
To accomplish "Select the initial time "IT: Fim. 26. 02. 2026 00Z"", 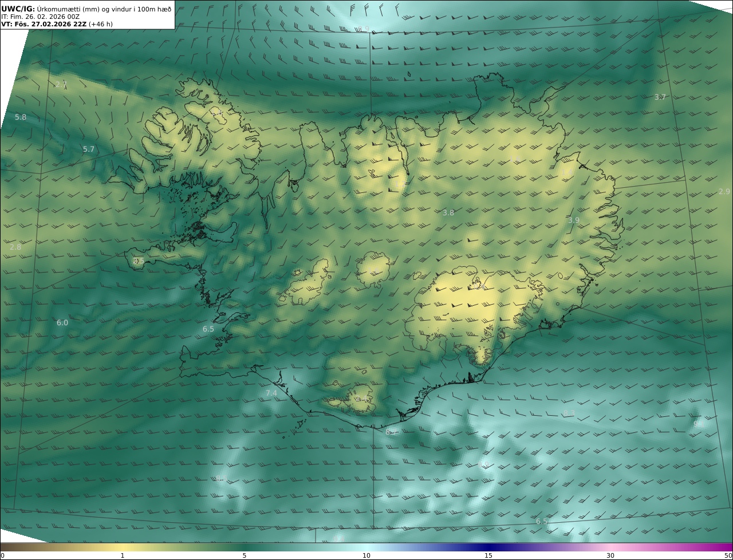I will click(x=40, y=17).
